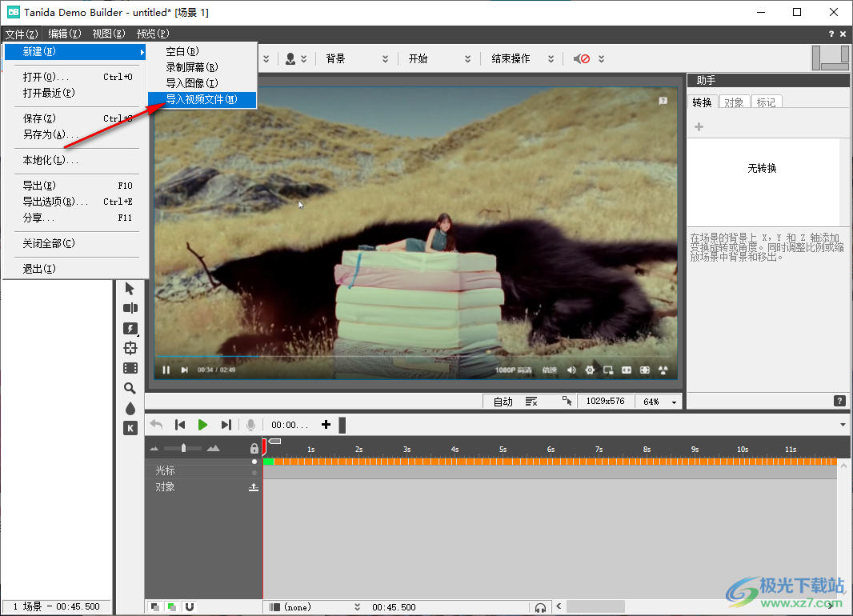The image size is (853, 616).
Task: Select the water drop blur tool
Action: [130, 408]
